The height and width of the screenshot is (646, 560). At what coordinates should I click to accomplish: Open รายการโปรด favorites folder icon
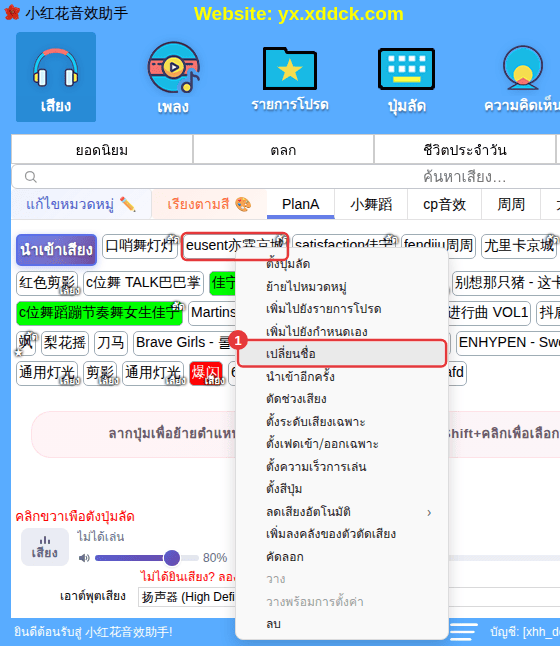click(290, 78)
